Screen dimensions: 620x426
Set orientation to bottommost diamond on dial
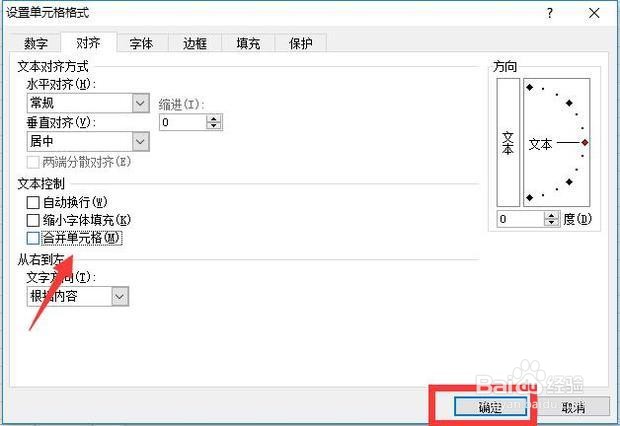point(530,197)
